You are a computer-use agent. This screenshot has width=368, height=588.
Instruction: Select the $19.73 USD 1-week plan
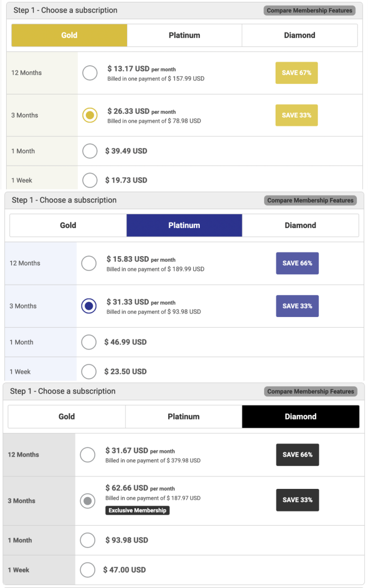(x=90, y=180)
